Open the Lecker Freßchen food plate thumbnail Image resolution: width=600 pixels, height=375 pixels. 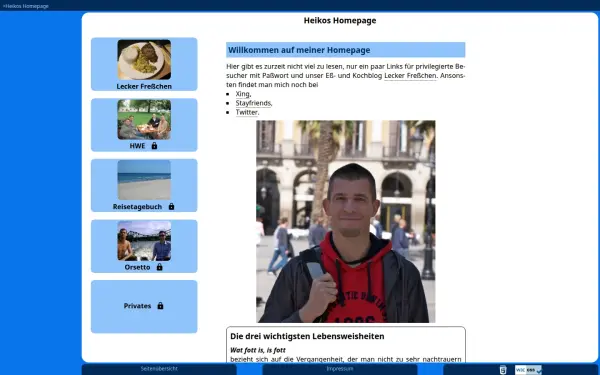(x=144, y=59)
